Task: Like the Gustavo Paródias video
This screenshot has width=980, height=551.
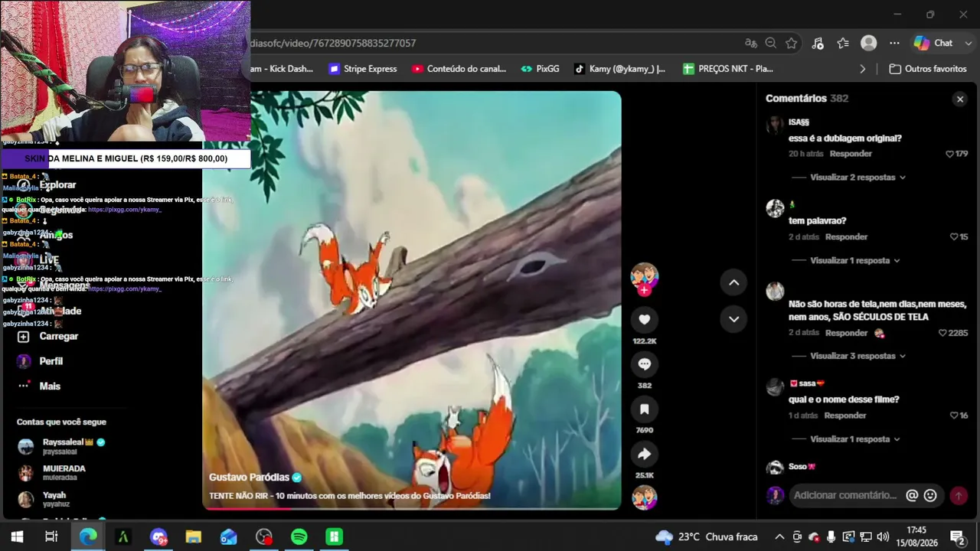Action: click(x=644, y=320)
